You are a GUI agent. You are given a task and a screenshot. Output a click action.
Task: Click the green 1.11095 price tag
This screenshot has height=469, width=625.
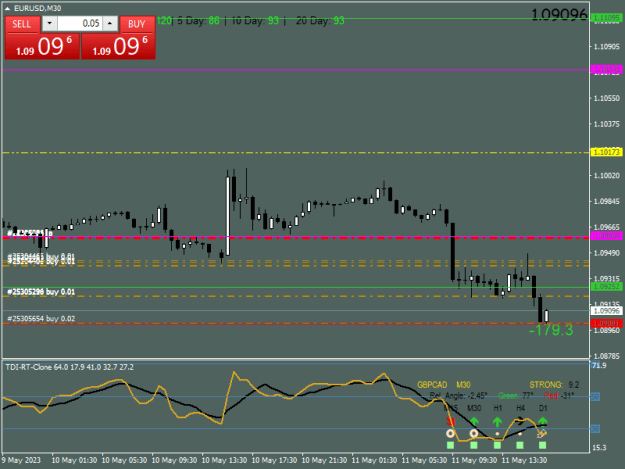pos(606,18)
